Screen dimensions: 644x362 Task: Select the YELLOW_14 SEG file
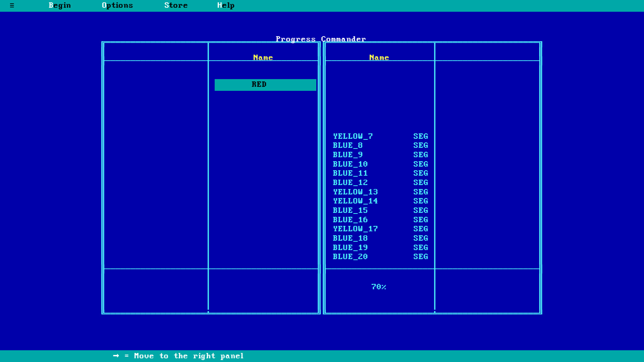355,201
